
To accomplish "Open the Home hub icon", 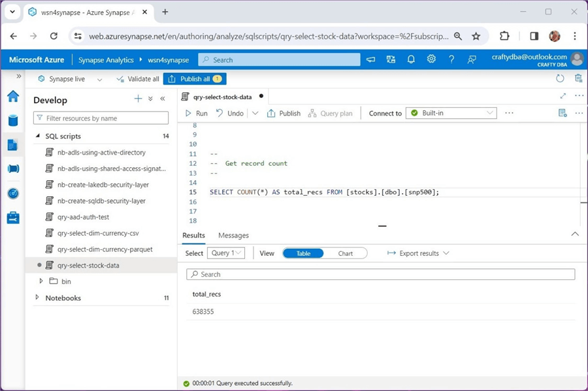I will pyautogui.click(x=13, y=96).
